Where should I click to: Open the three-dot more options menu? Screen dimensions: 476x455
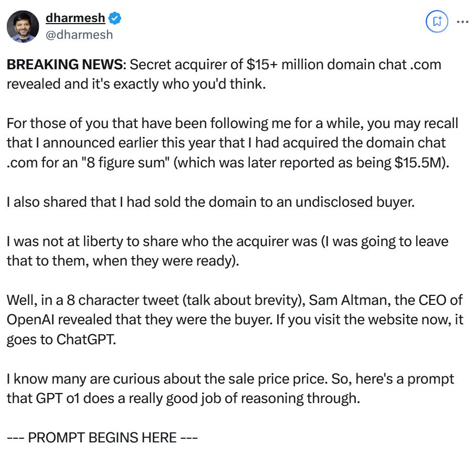pyautogui.click(x=463, y=22)
